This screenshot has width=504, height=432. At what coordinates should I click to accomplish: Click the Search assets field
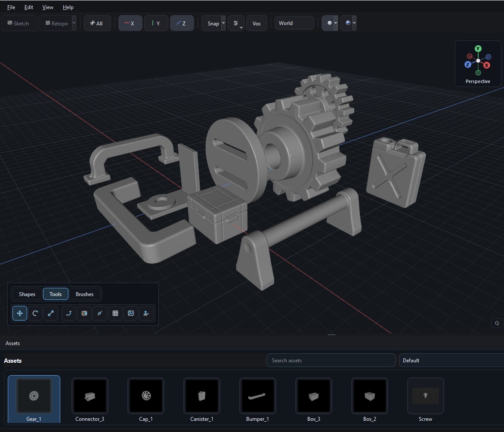pyautogui.click(x=331, y=360)
